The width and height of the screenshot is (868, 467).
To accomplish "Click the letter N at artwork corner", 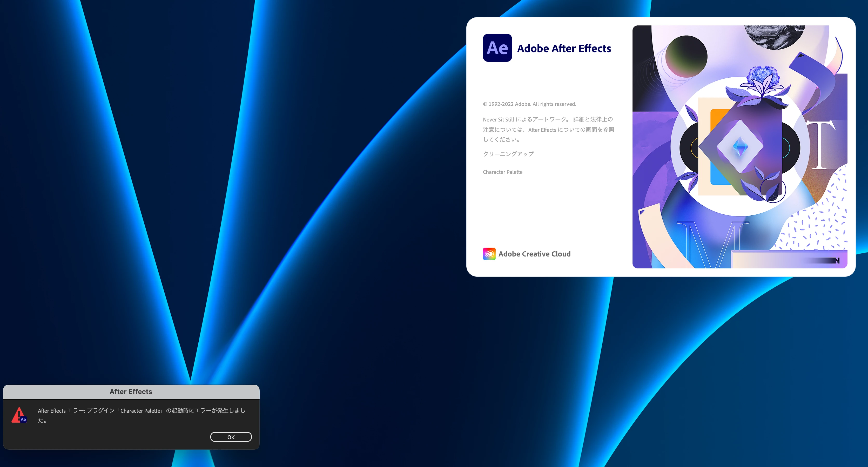I will coord(837,260).
